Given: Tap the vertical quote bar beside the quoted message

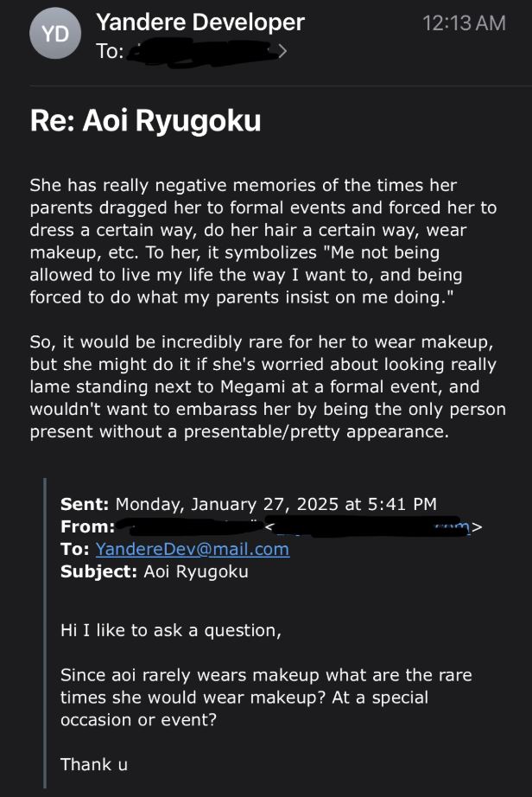Looking at the screenshot, I should (44, 631).
